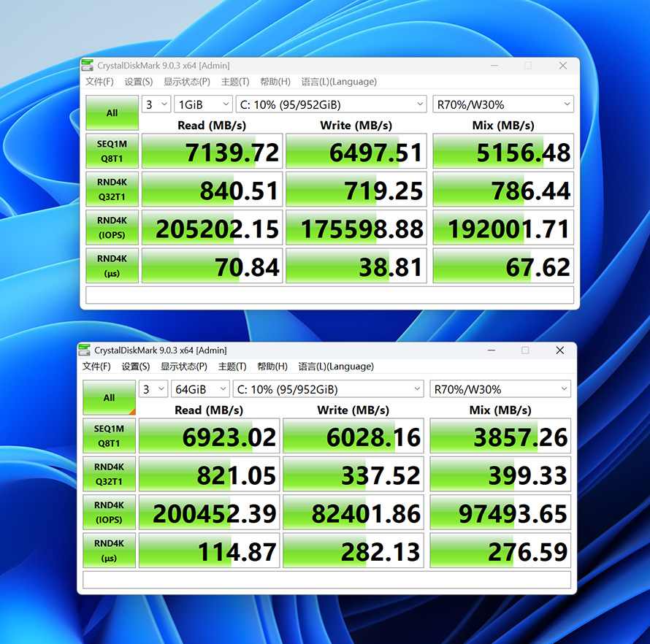Viewport: 650px width, 644px height.
Task: Click the CrystalDiskMark app icon in bottom window
Action: pos(84,350)
